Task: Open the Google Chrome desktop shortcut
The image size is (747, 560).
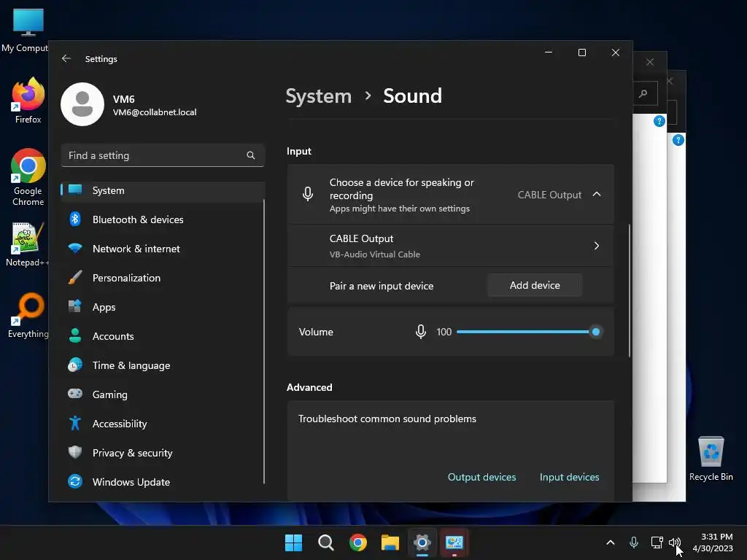Action: (28, 176)
